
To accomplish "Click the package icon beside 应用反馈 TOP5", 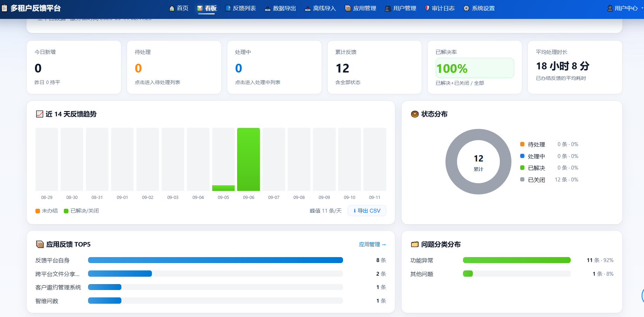I will [40, 244].
